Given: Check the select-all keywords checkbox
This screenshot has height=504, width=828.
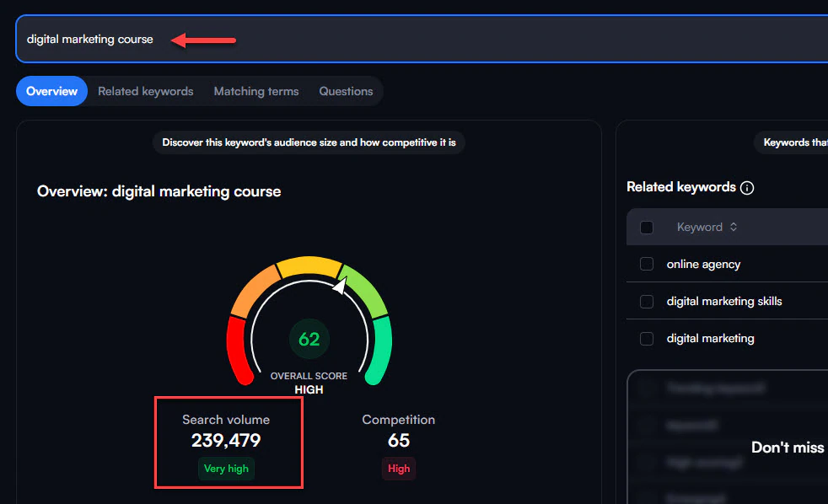Looking at the screenshot, I should (647, 228).
